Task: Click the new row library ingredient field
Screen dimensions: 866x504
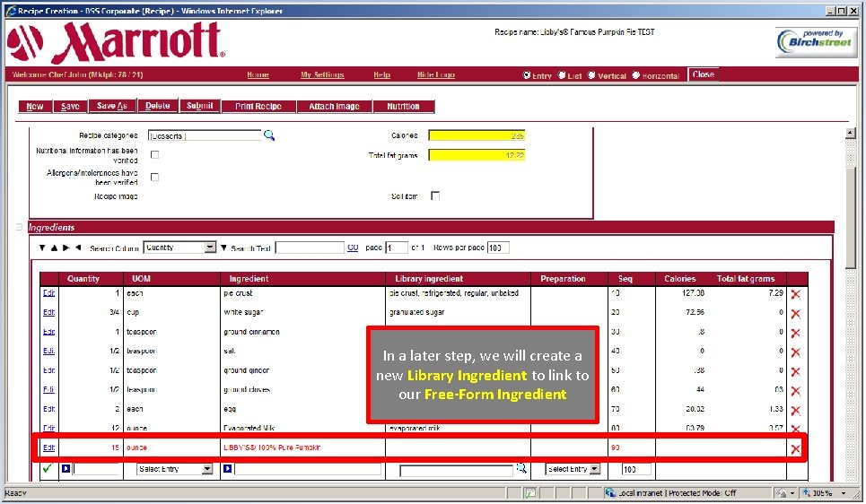Action: point(456,471)
